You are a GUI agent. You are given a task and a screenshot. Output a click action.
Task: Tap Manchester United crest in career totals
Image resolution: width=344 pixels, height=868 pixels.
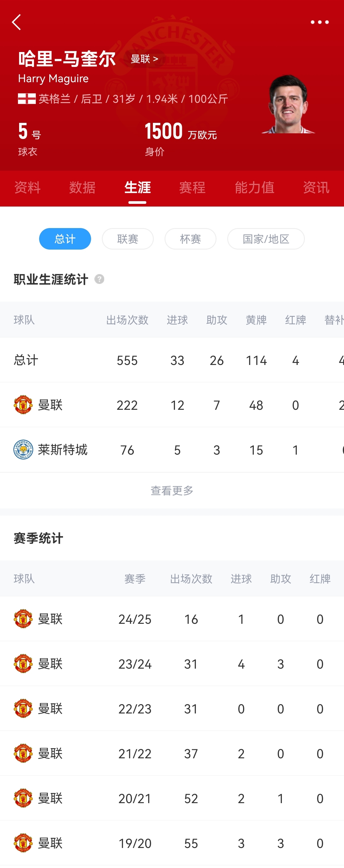pos(23,405)
